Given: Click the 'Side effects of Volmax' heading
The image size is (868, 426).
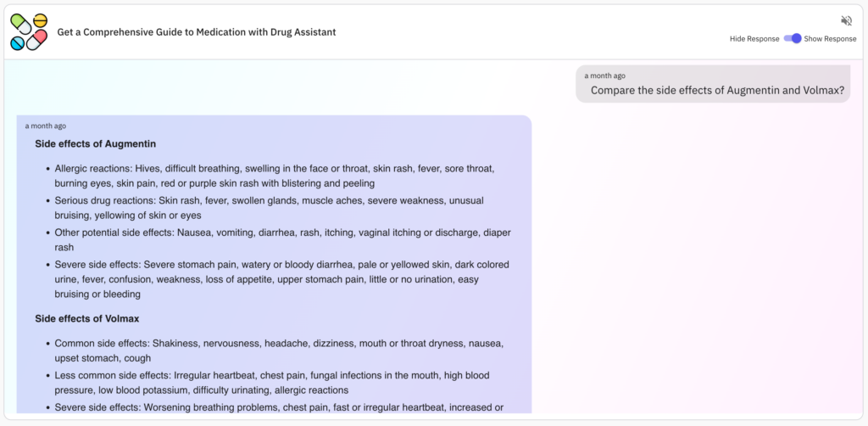Looking at the screenshot, I should [x=87, y=319].
